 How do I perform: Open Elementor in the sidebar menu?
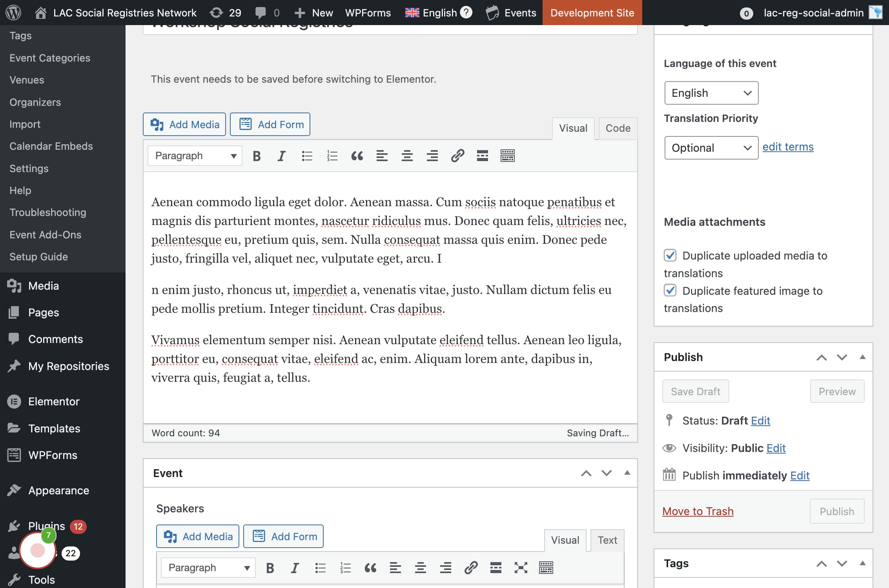[x=54, y=401]
